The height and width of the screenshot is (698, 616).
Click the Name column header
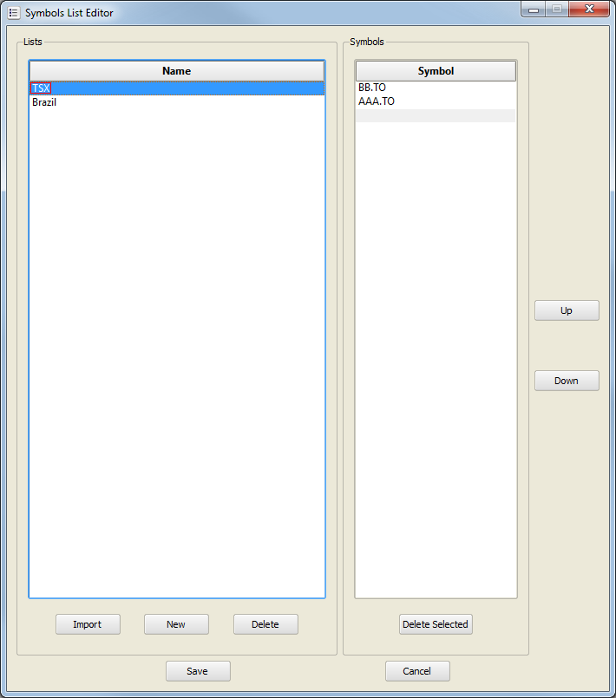[x=176, y=71]
